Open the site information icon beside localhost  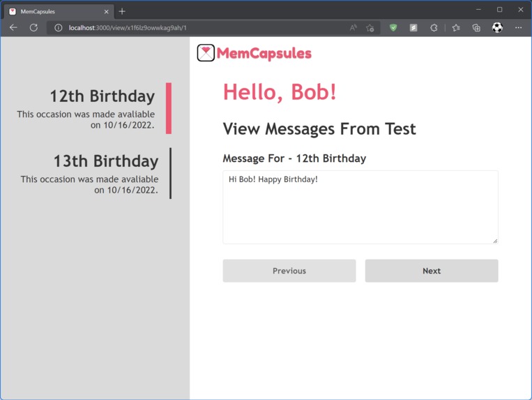pos(59,28)
